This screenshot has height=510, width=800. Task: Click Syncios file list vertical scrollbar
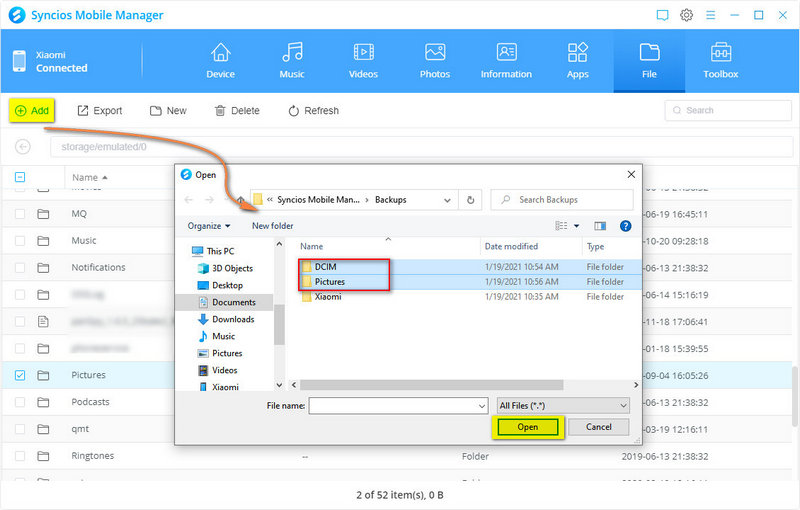coord(795,396)
